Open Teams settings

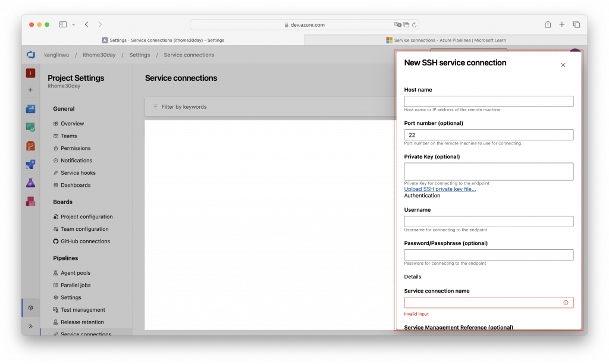point(69,136)
